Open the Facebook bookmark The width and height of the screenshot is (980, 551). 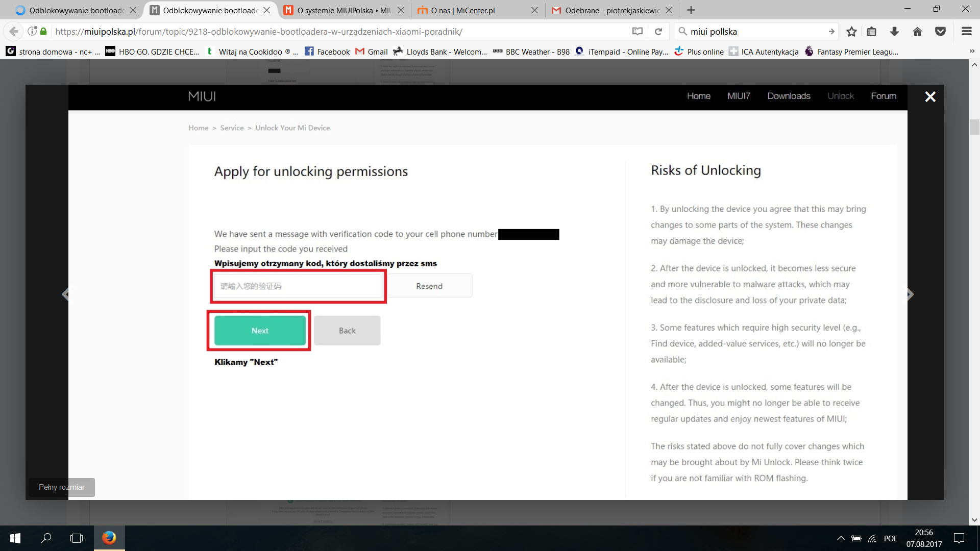tap(327, 52)
